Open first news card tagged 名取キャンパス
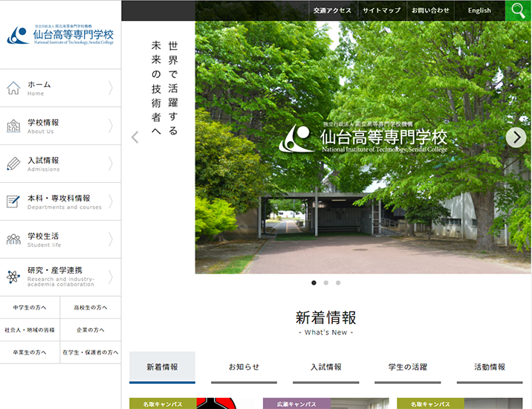The image size is (532, 409). point(192,403)
